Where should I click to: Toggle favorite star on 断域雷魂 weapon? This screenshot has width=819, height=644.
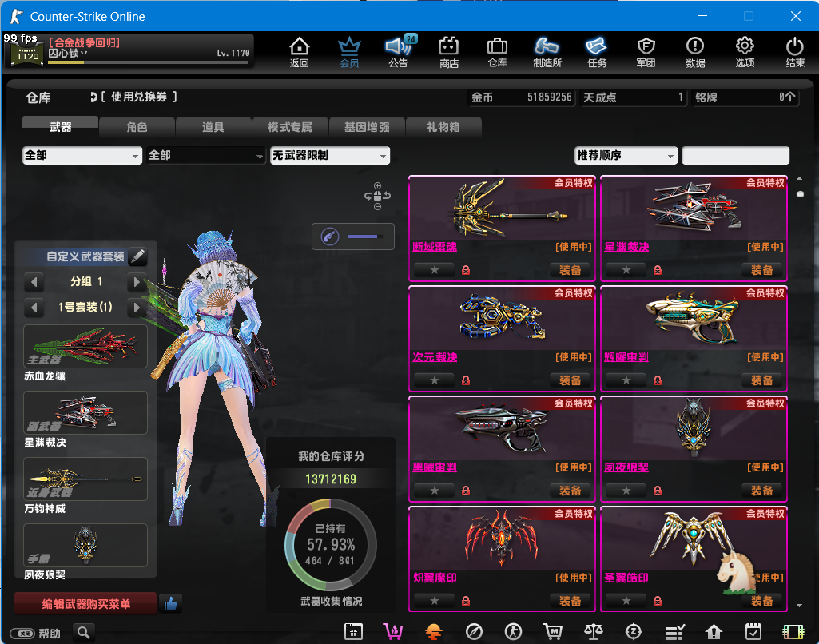(435, 270)
